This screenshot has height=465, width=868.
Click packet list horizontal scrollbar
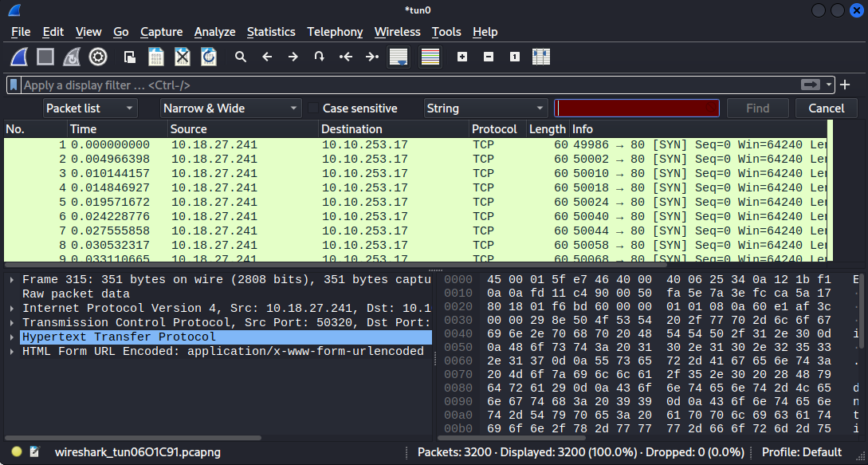click(x=336, y=264)
